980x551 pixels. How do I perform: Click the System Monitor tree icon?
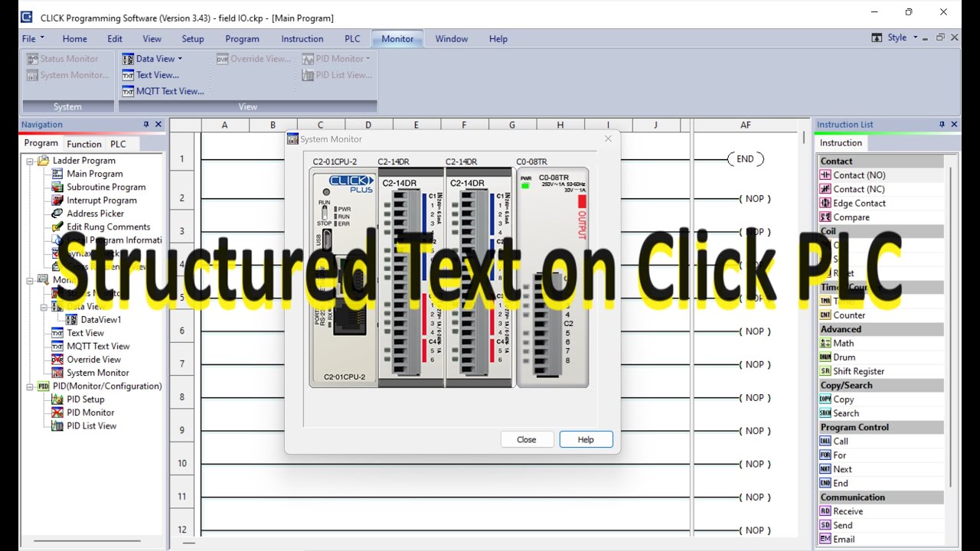57,373
